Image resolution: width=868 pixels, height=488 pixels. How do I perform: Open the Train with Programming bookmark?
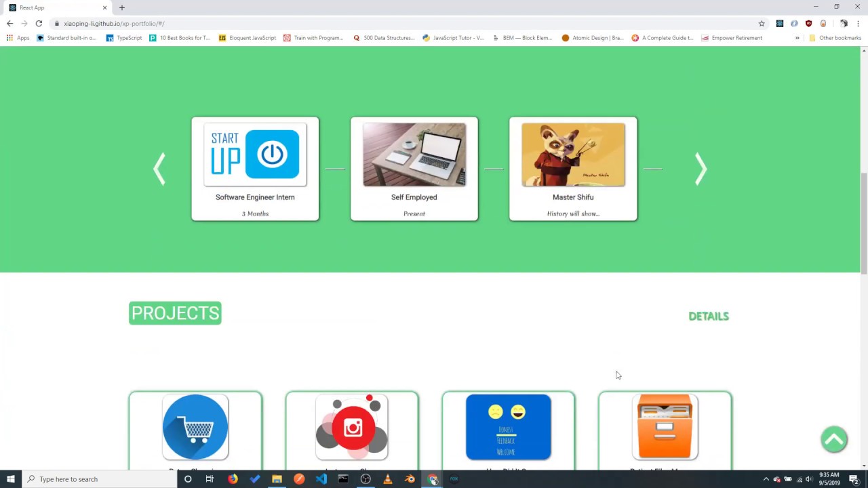(313, 38)
